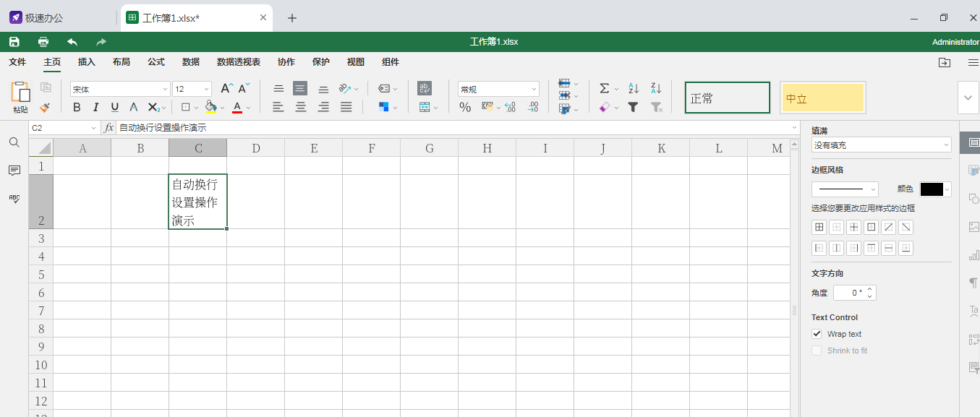This screenshot has height=417, width=980.
Task: Toggle strikethrough formatting
Action: tap(134, 107)
